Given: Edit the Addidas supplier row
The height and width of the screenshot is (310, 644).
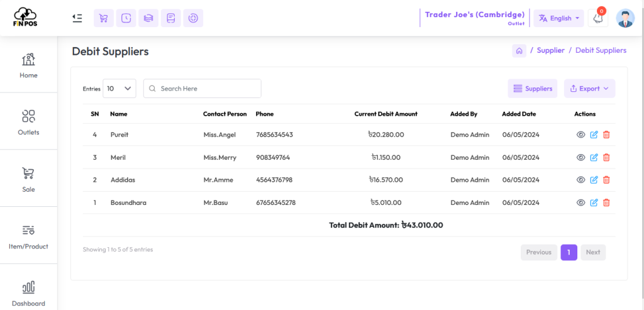Looking at the screenshot, I should pyautogui.click(x=594, y=180).
